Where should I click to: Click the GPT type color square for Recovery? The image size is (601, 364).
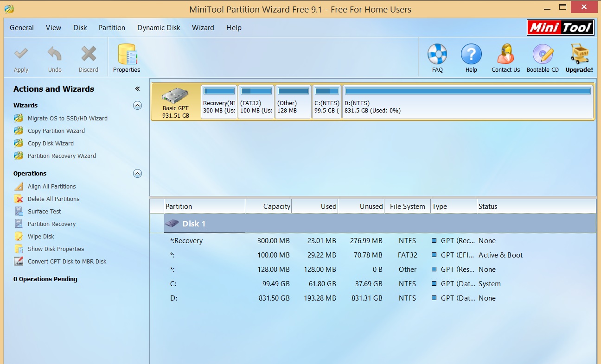tap(435, 241)
